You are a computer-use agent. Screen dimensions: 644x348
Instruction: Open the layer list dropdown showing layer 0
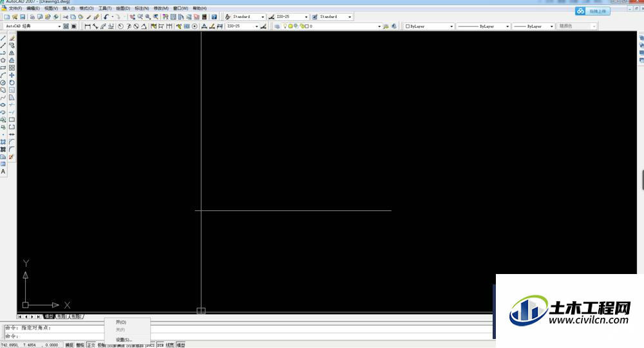pyautogui.click(x=332, y=26)
